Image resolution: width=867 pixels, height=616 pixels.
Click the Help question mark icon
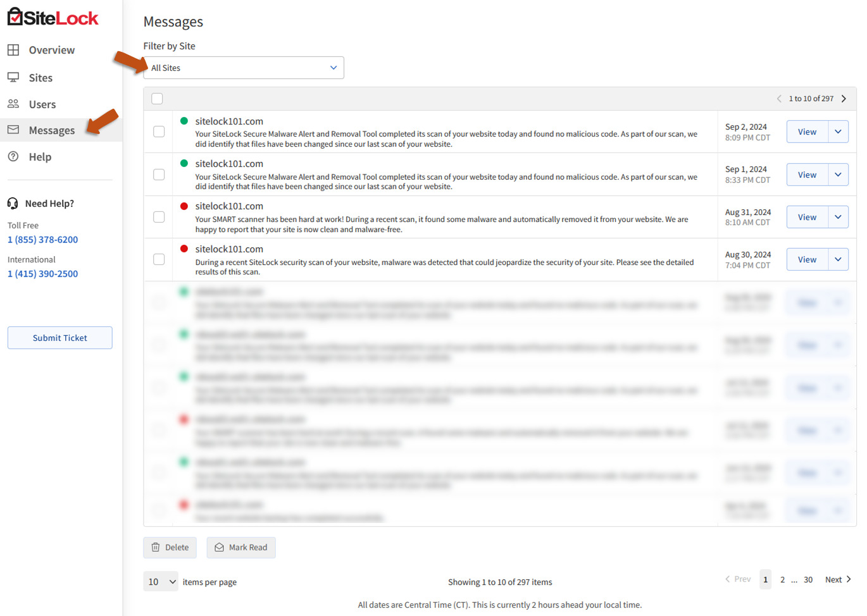[x=13, y=156]
